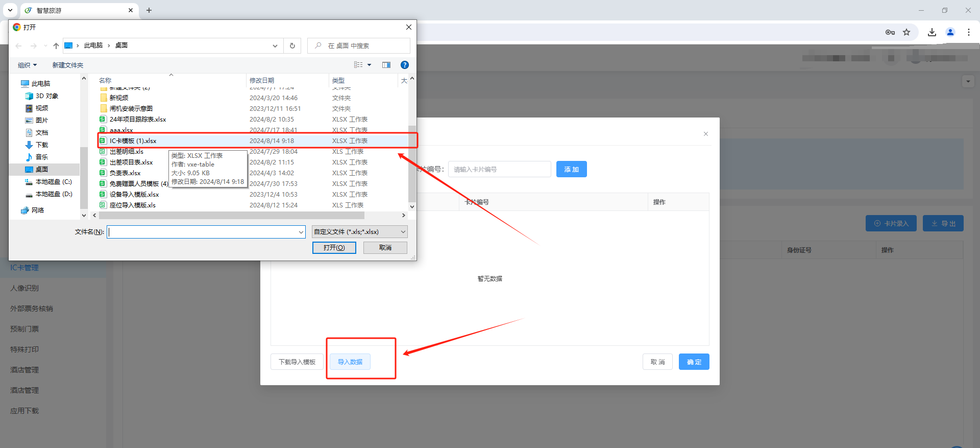Click the file name input field

203,232
